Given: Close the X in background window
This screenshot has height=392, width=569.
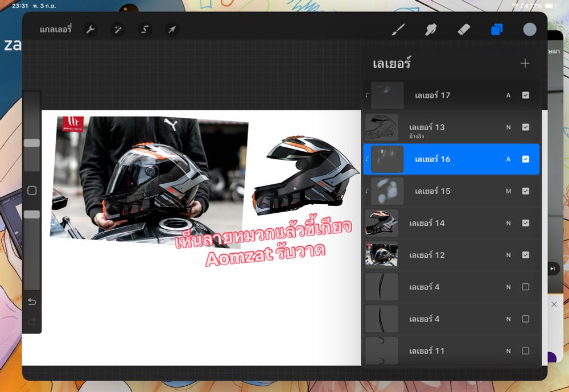Looking at the screenshot, I should (554, 304).
